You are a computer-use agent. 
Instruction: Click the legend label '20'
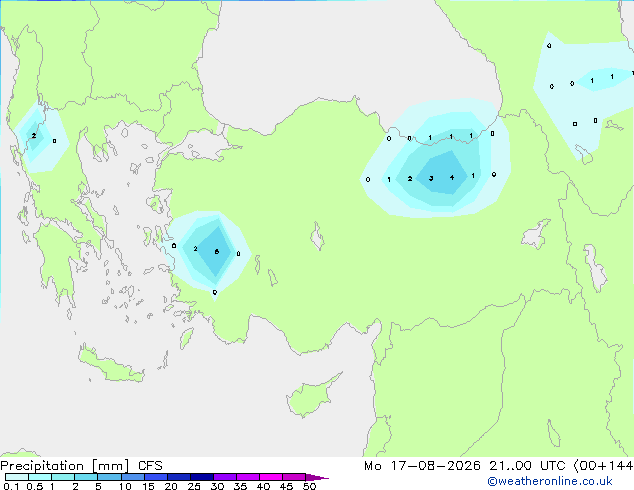171,486
